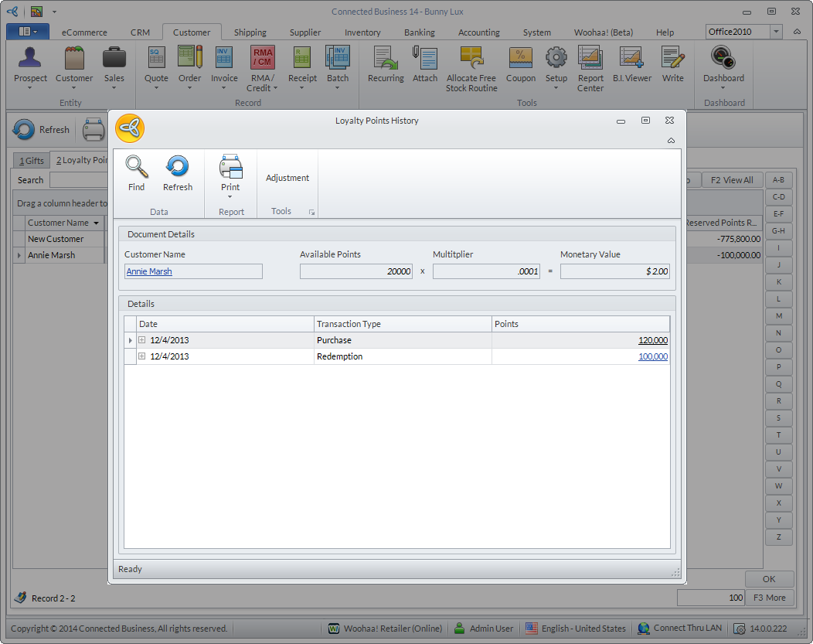
Task: Collapse the dialog ribbon with chevron
Action: [671, 141]
